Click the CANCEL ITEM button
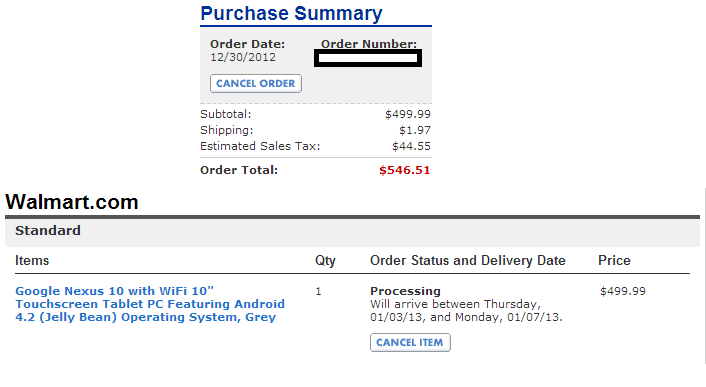This screenshot has width=706, height=387. click(x=410, y=342)
